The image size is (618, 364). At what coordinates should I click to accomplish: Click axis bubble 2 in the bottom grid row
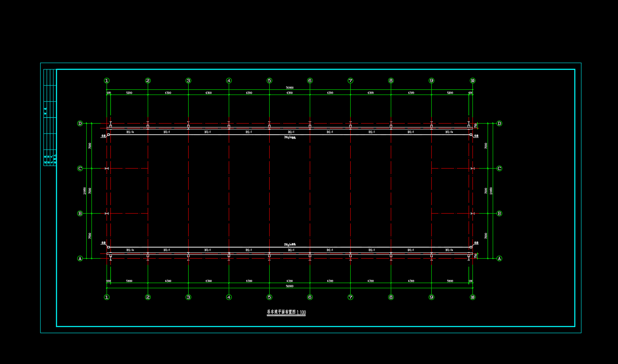coord(148,297)
